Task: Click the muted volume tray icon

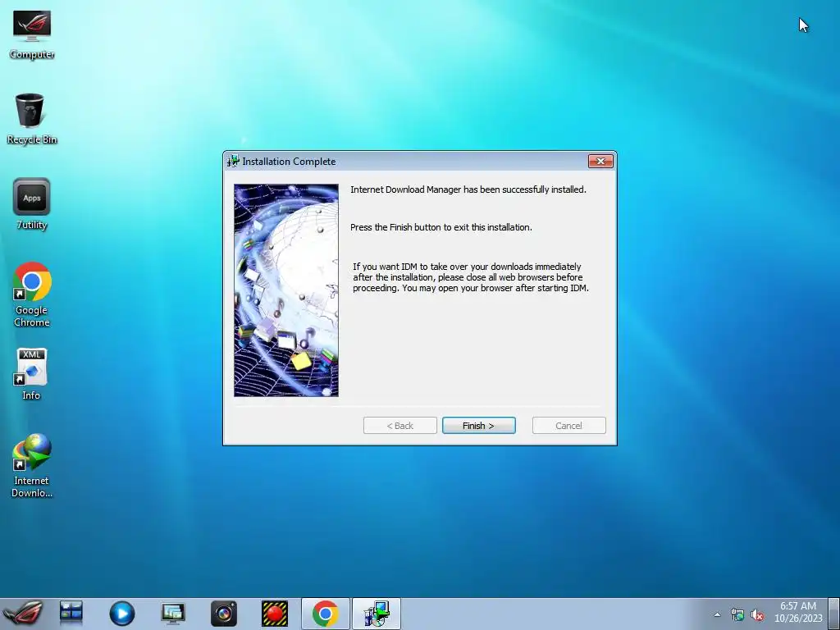Action: tap(757, 615)
